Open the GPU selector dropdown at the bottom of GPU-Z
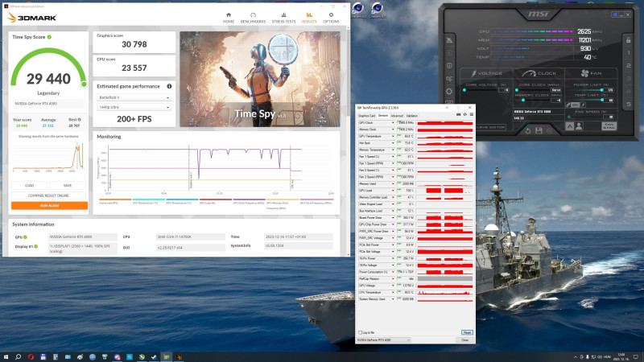This screenshot has height=362, width=644. (x=383, y=339)
